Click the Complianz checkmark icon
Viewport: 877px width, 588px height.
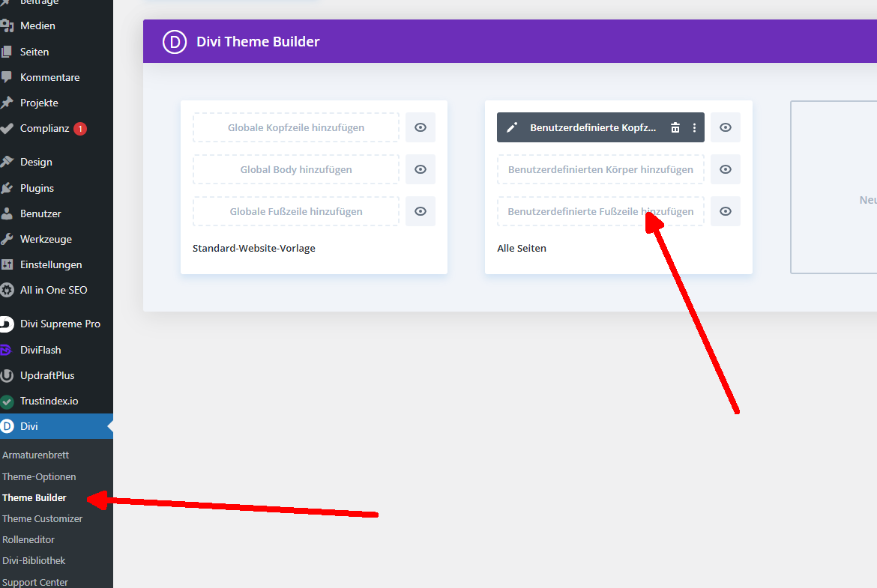click(7, 129)
